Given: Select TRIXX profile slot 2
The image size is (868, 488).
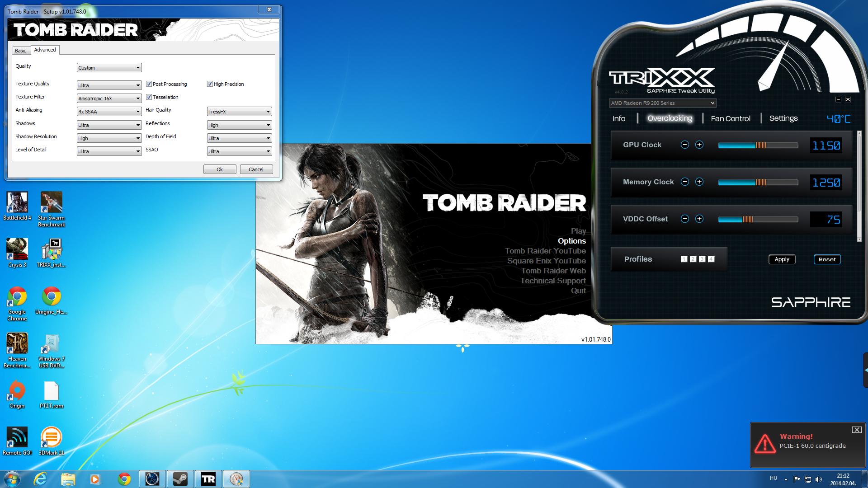Looking at the screenshot, I should point(693,259).
